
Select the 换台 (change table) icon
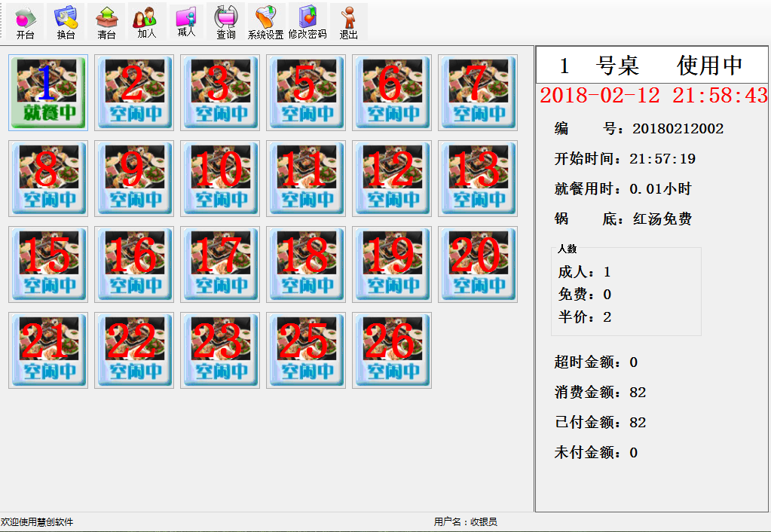[66, 22]
